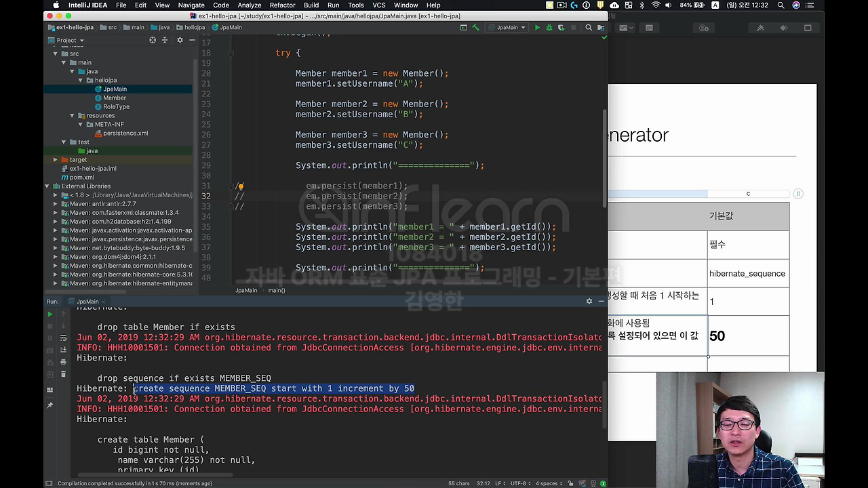Image resolution: width=868 pixels, height=488 pixels.
Task: Open Project Structure icon in toolbar
Action: [600, 28]
